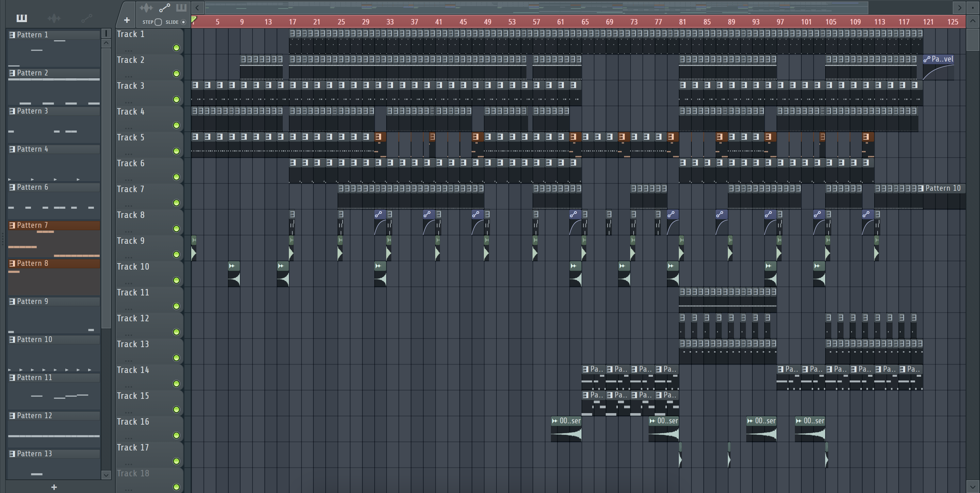The width and height of the screenshot is (980, 493).
Task: Click the audio clip filter in playlist header
Action: 146,7
